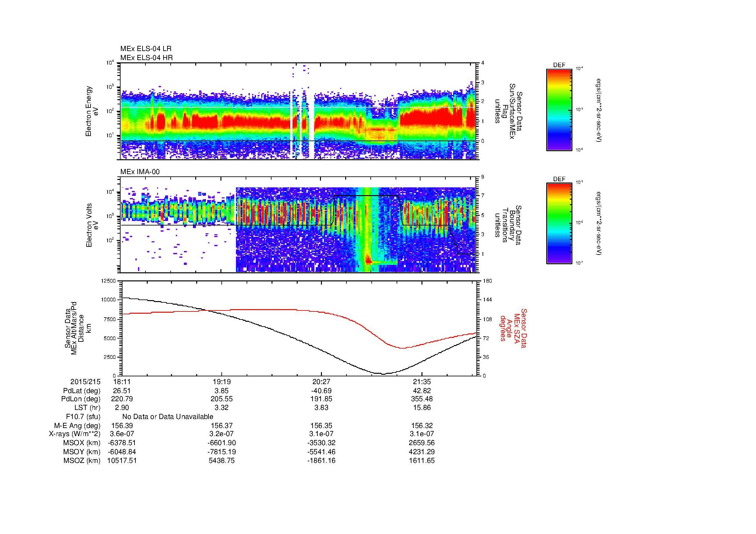Click the '12500' altitude axis tick

[108, 281]
